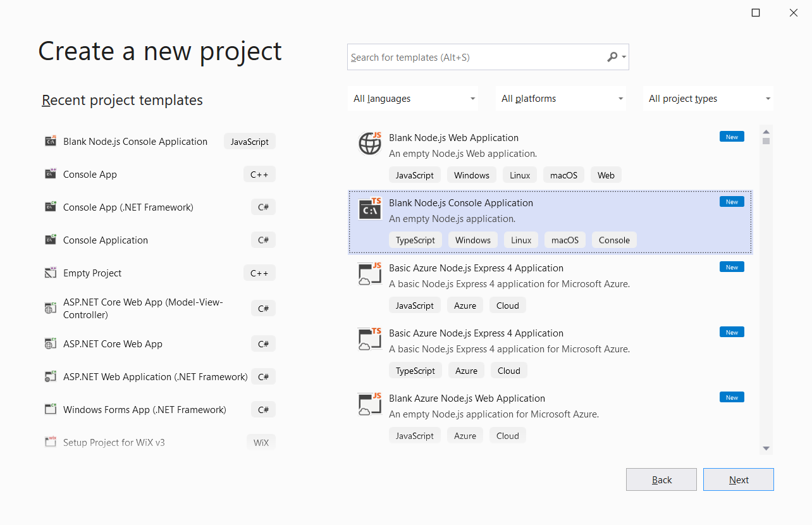Select JavaScript Basic Azure Node.js Express 4 Application
The height and width of the screenshot is (525, 812).
point(551,287)
